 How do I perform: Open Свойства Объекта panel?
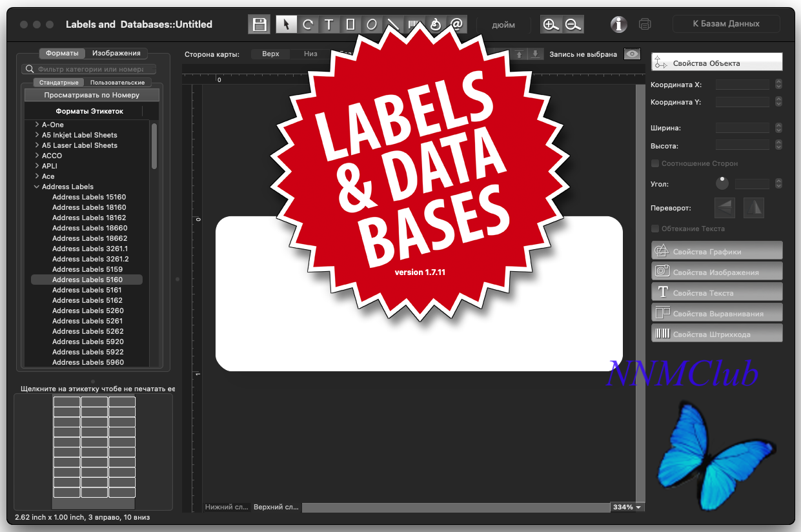717,62
